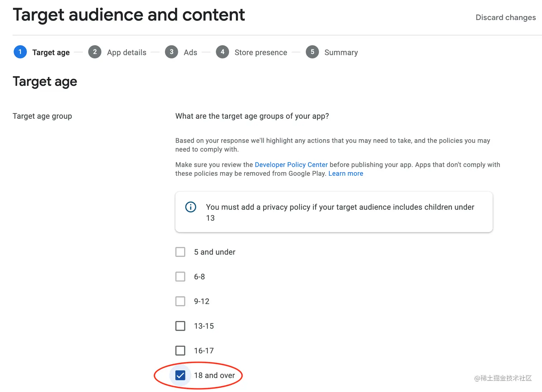
Task: Check the 13-15 age checkbox
Action: coord(180,326)
